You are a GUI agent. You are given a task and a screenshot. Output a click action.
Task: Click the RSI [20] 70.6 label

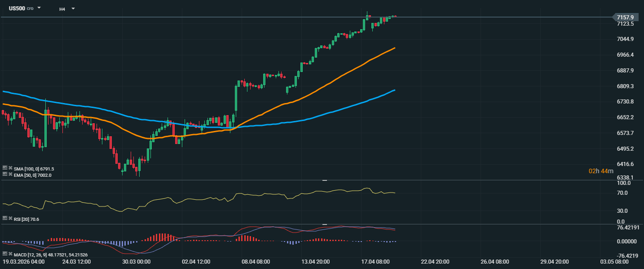pos(26,219)
